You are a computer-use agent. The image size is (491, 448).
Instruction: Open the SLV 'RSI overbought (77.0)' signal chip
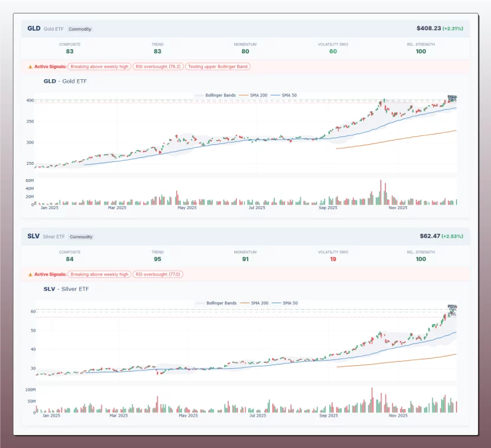158,274
